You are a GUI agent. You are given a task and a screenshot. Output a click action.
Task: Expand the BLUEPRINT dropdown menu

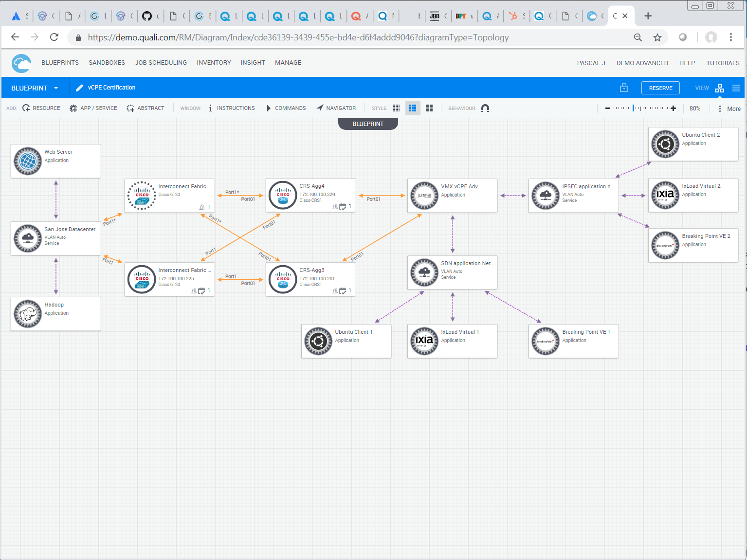tap(35, 88)
